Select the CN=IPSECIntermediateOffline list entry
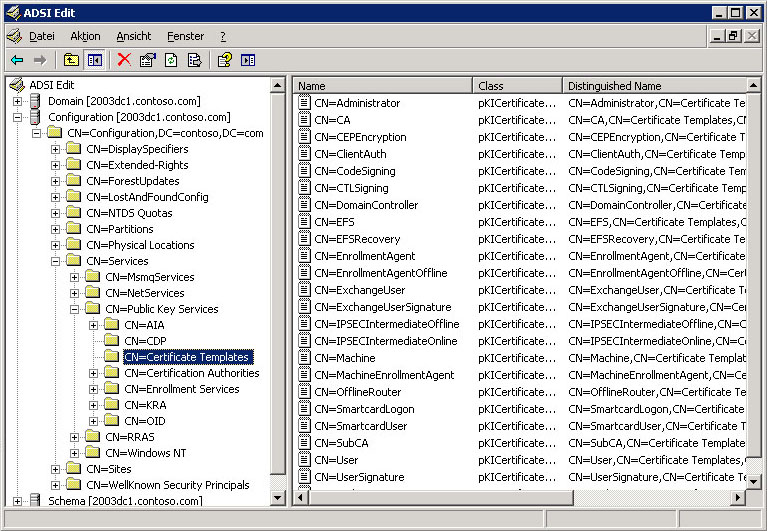 386,324
